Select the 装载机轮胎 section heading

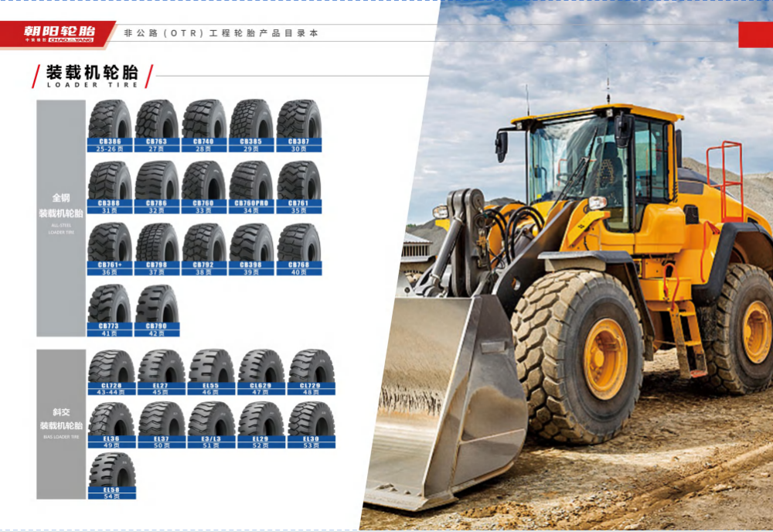point(92,73)
